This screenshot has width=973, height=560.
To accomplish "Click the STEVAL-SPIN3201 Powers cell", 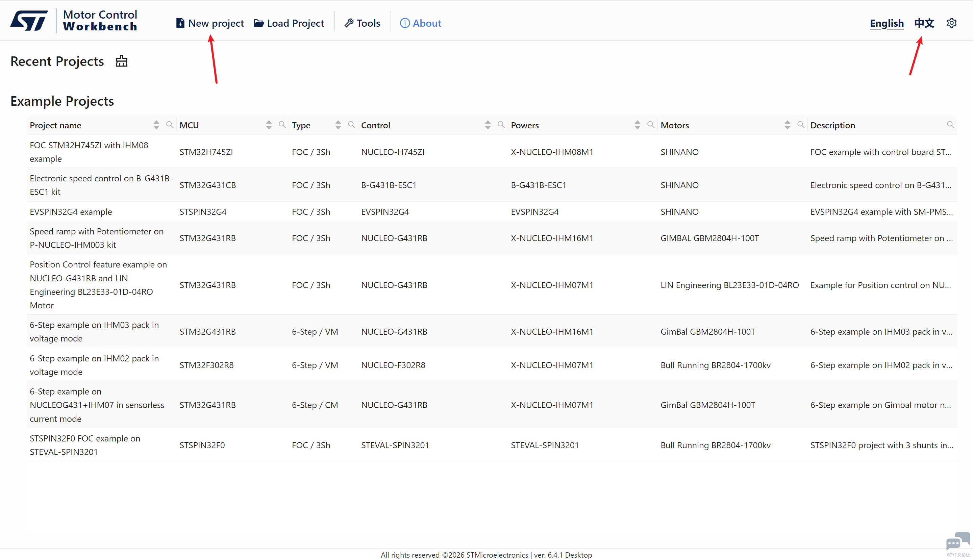I will (545, 445).
